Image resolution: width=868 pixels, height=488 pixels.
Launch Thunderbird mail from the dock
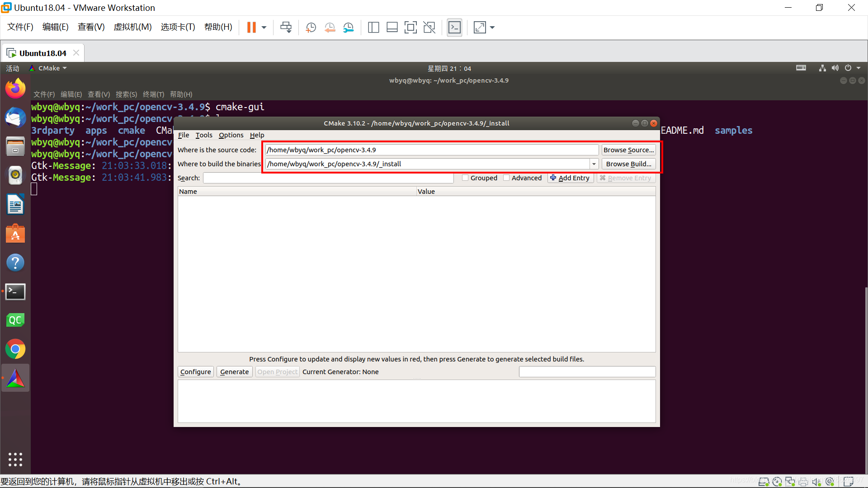(x=15, y=117)
